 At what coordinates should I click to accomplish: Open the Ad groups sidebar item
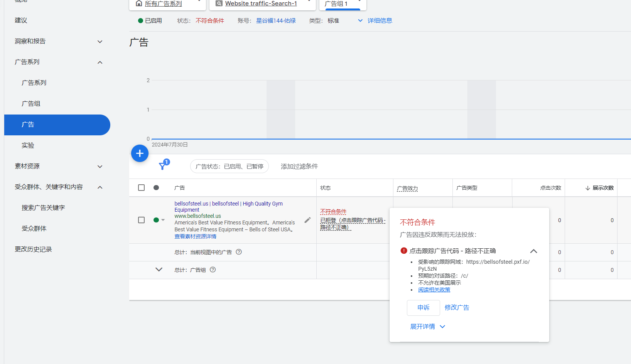31,104
